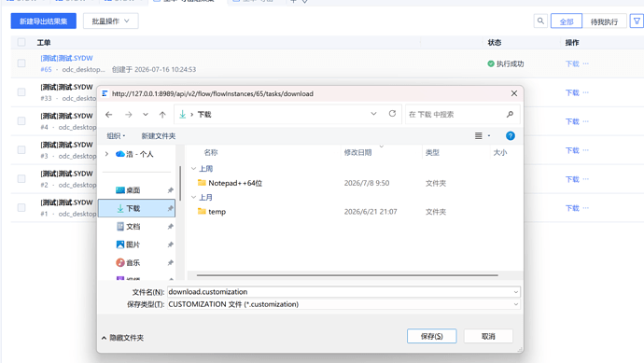The height and width of the screenshot is (363, 644).
Task: Switch to the 全部 tab
Action: click(567, 21)
